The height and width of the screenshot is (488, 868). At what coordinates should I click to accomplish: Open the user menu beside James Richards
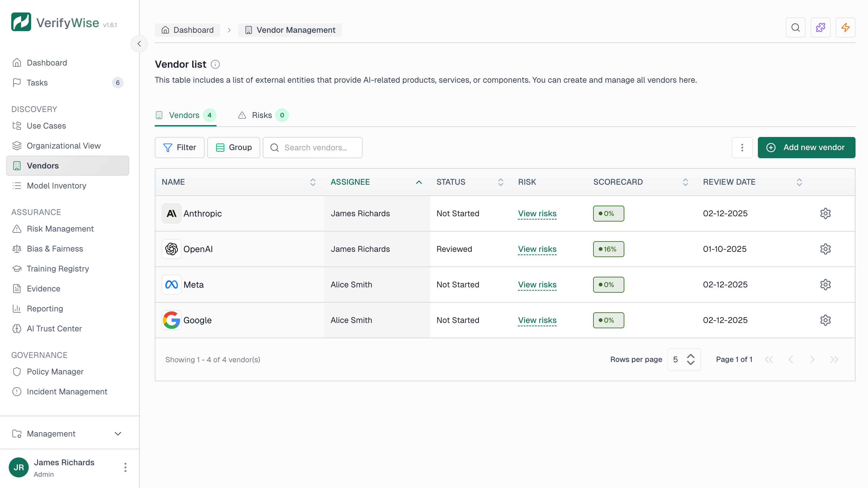(x=125, y=467)
